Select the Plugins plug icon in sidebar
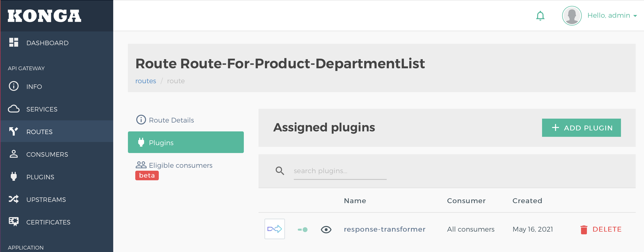This screenshot has height=252, width=644. (14, 176)
